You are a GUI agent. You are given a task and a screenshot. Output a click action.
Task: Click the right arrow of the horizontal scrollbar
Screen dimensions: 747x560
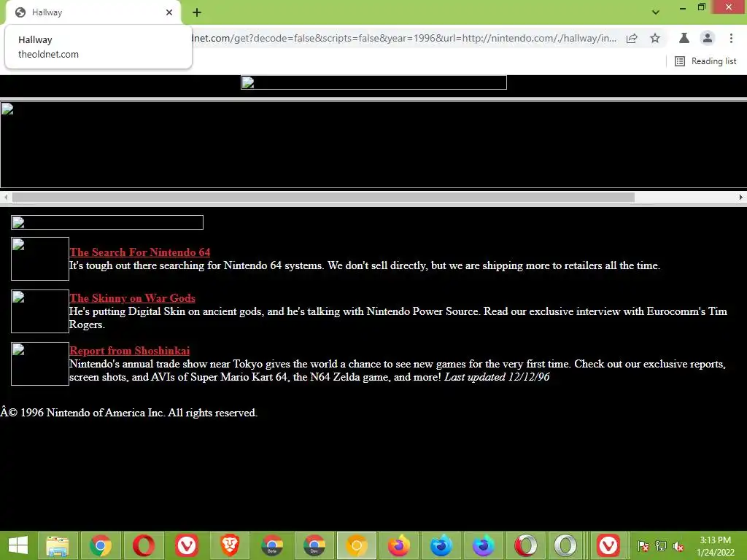741,197
